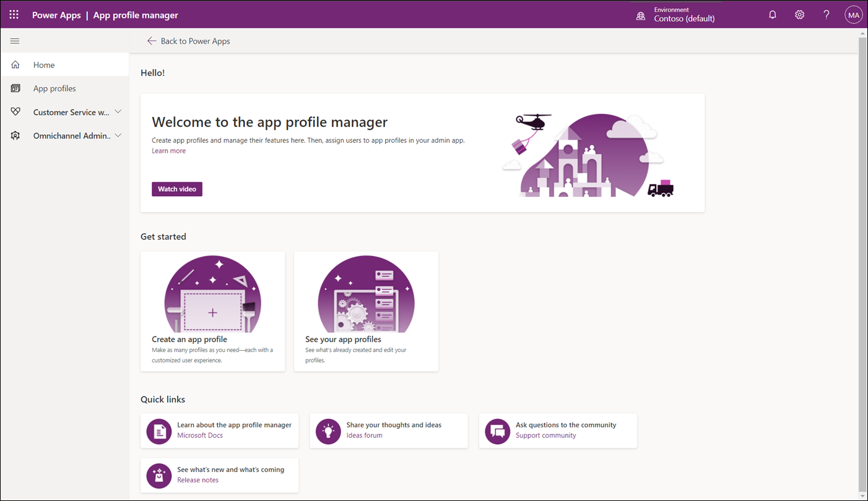
Task: Click the Power Apps header title
Action: click(x=56, y=15)
